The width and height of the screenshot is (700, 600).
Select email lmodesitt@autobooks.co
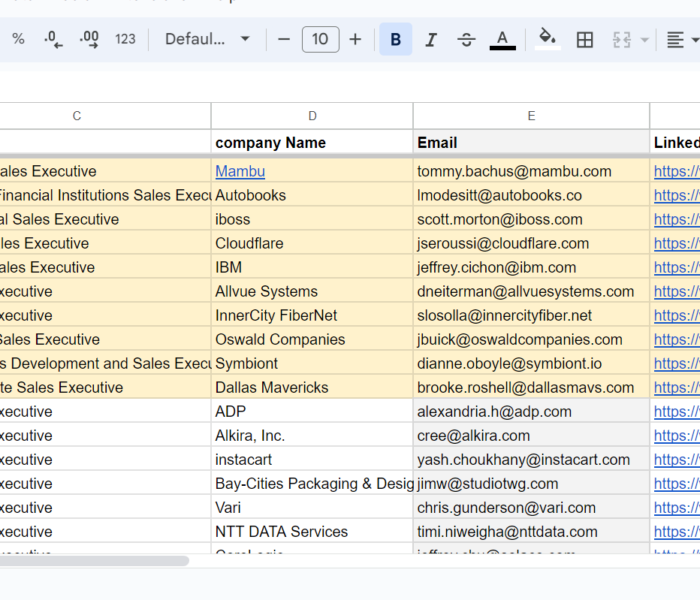coord(531,196)
